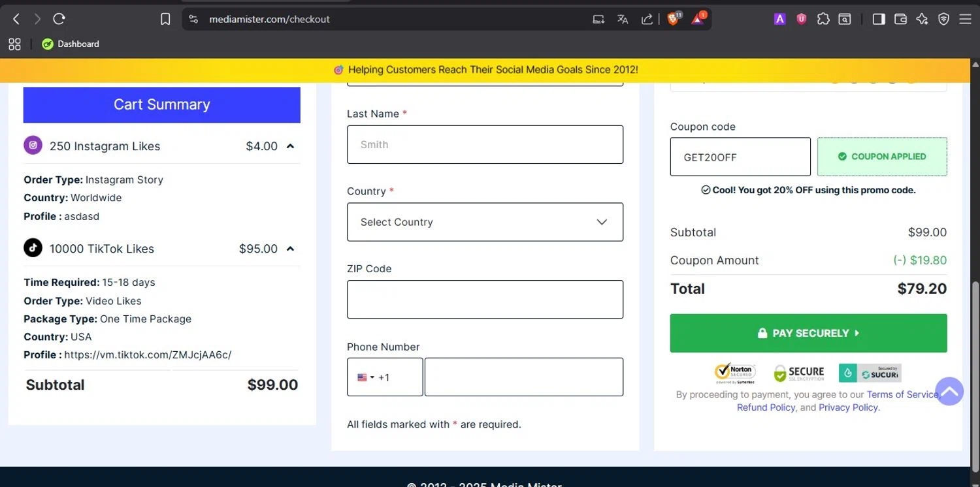Image resolution: width=980 pixels, height=487 pixels.
Task: Bookmark this page with the bookmark icon
Action: tap(165, 20)
